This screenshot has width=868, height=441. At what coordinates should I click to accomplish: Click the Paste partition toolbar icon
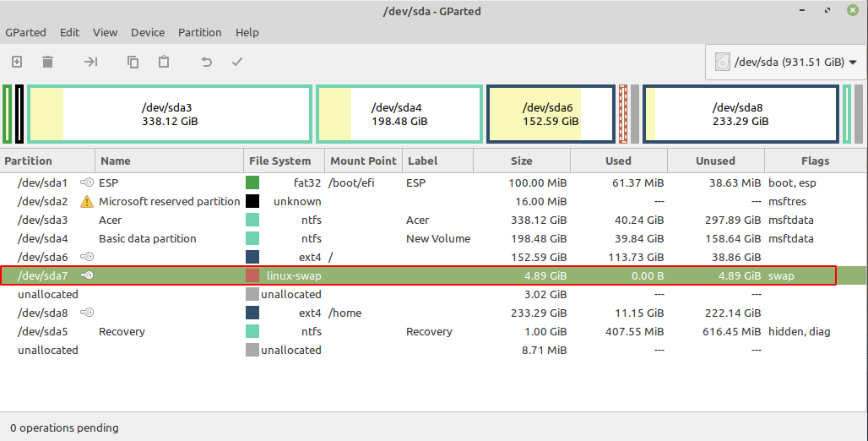(x=164, y=62)
